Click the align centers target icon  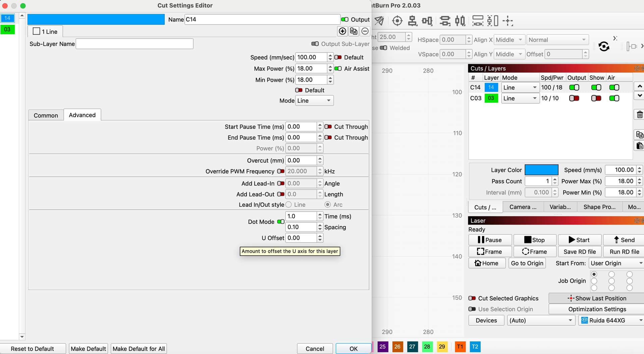[397, 21]
